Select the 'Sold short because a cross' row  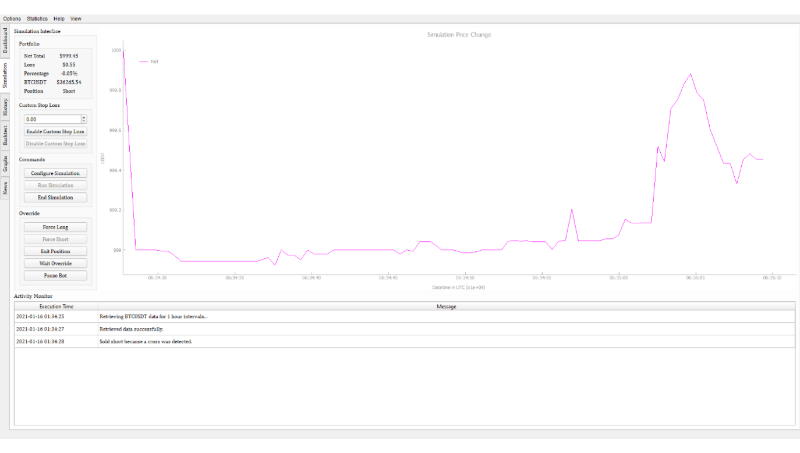point(405,341)
